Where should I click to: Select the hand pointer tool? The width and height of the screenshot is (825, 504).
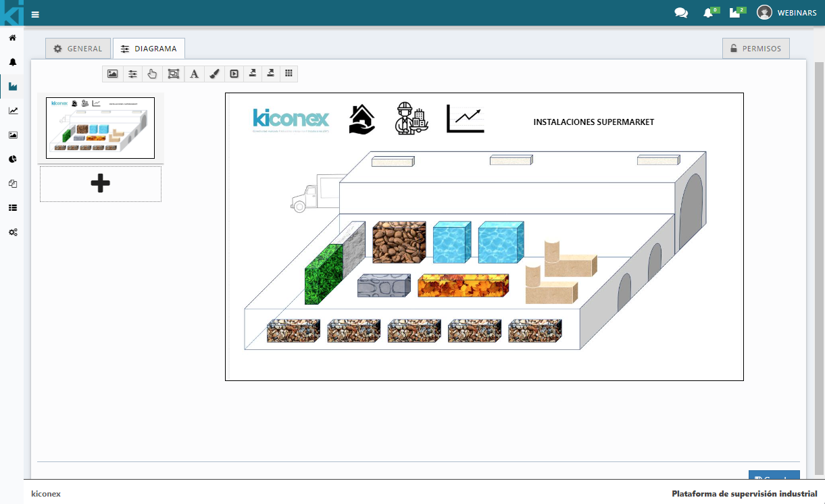pos(152,74)
